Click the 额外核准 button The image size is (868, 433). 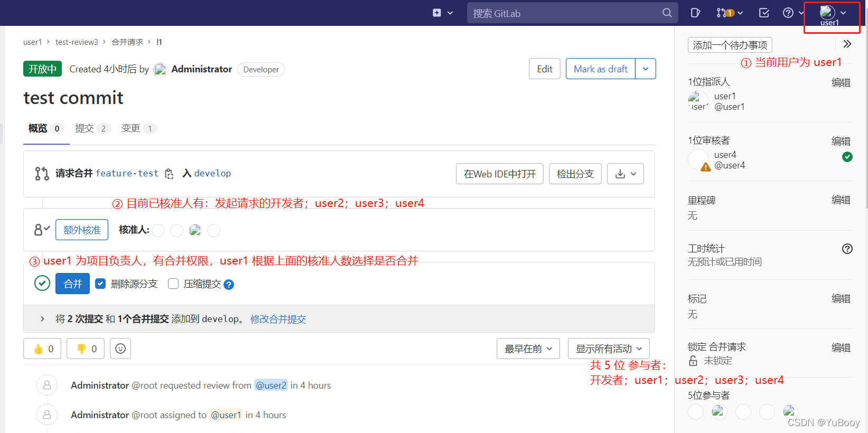[82, 230]
